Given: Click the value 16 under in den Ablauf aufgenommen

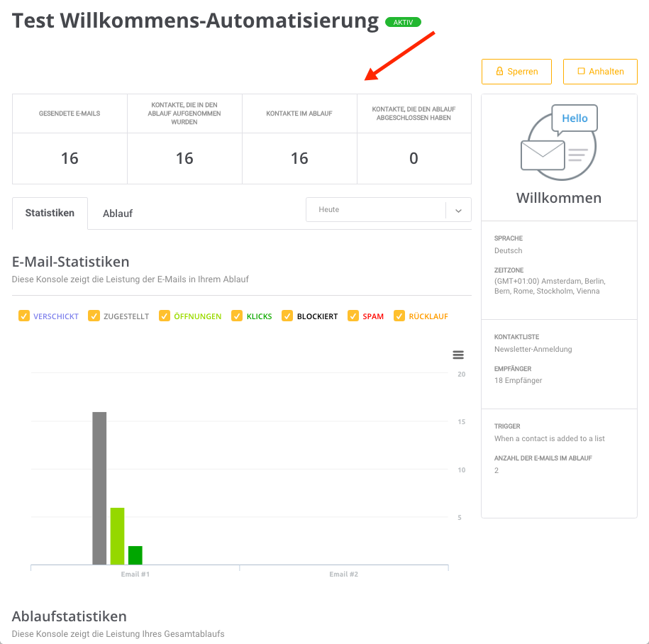Looking at the screenshot, I should click(184, 158).
